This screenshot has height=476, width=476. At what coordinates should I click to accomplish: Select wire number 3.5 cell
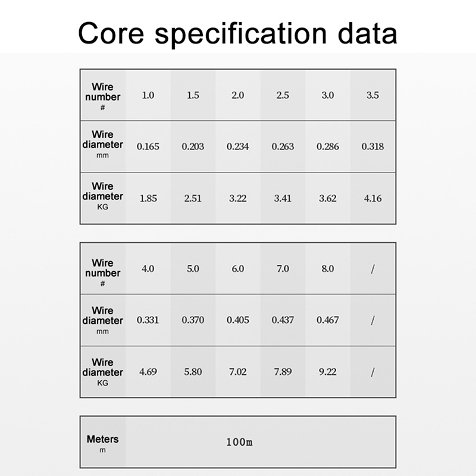coord(372,95)
